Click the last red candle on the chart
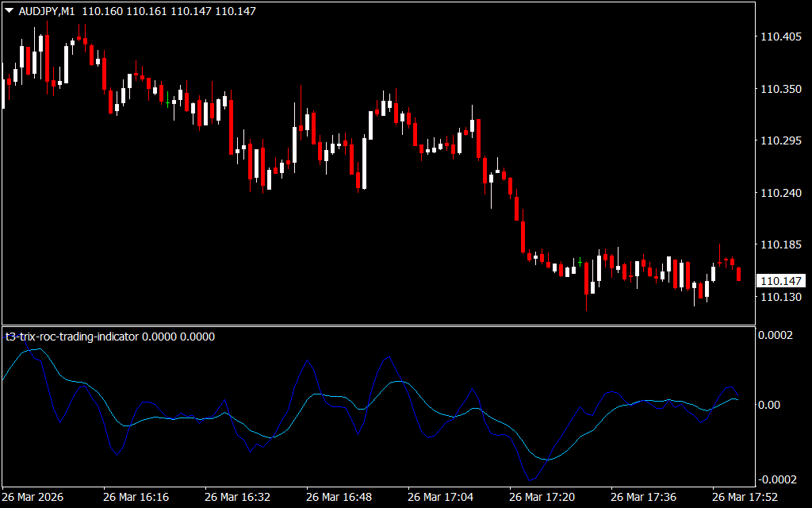Viewport: 812px width, 508px height. (739, 274)
